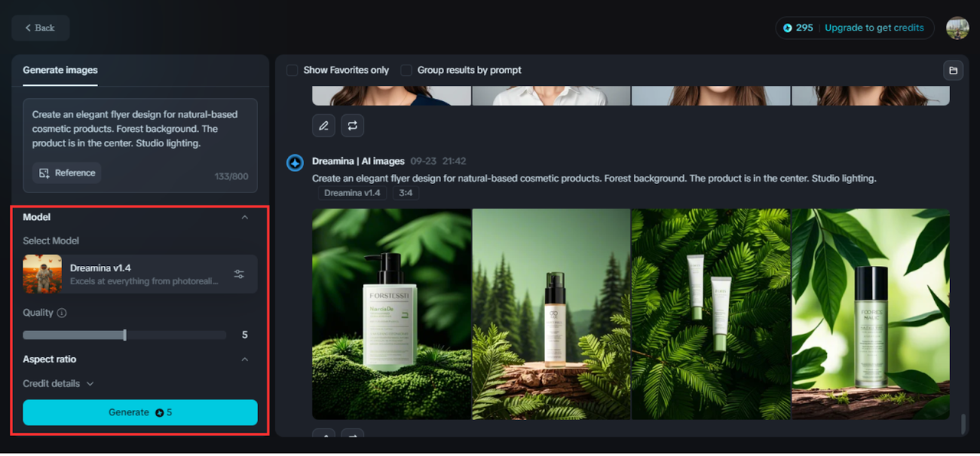Screen dimensions: 980x456
Task: Click the Dreamina v1.4 model thumbnail
Action: (x=42, y=274)
